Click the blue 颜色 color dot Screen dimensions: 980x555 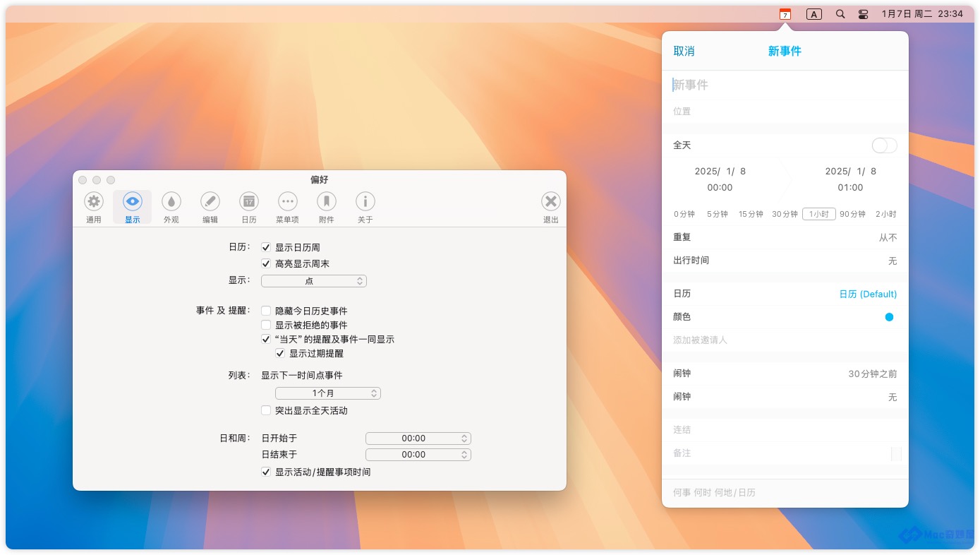pyautogui.click(x=889, y=317)
